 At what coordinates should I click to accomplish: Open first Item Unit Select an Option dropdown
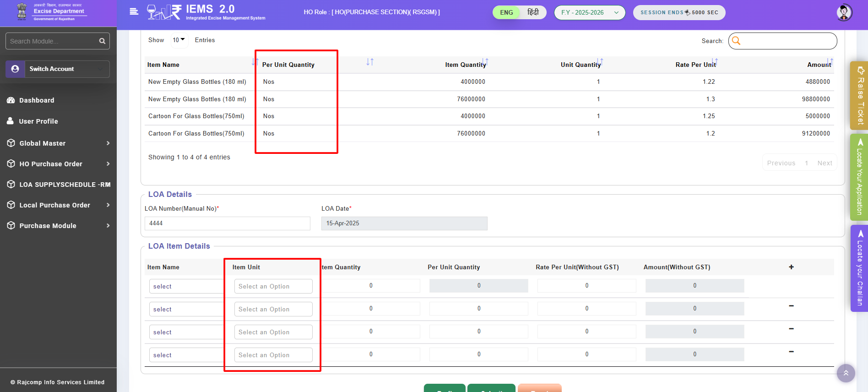(x=273, y=286)
